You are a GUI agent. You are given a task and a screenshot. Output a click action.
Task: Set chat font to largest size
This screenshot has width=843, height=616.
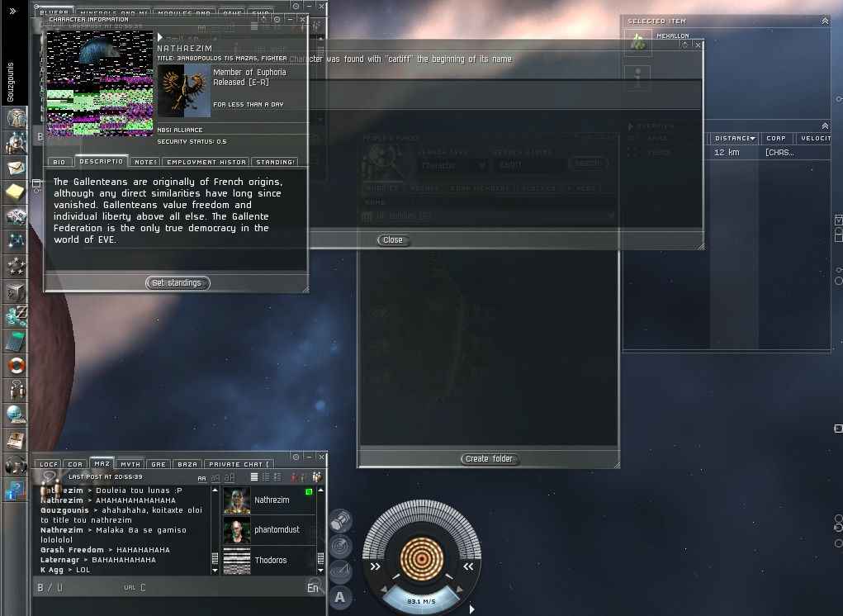click(x=230, y=476)
